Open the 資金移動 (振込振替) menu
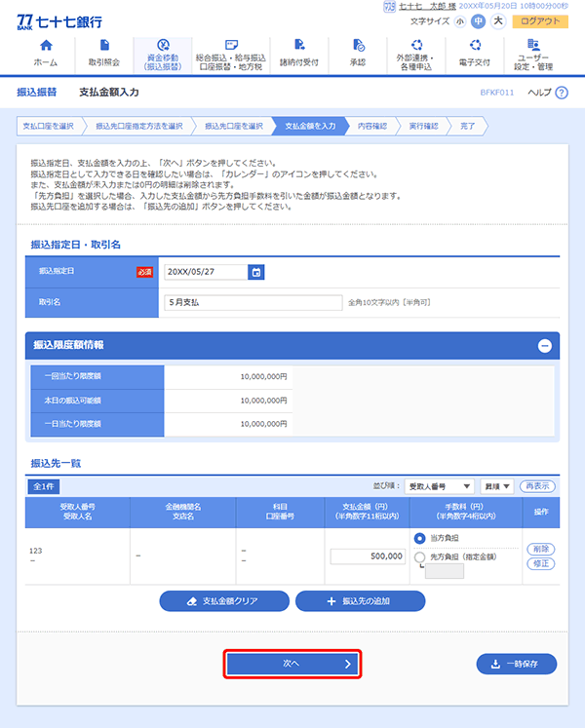 162,55
